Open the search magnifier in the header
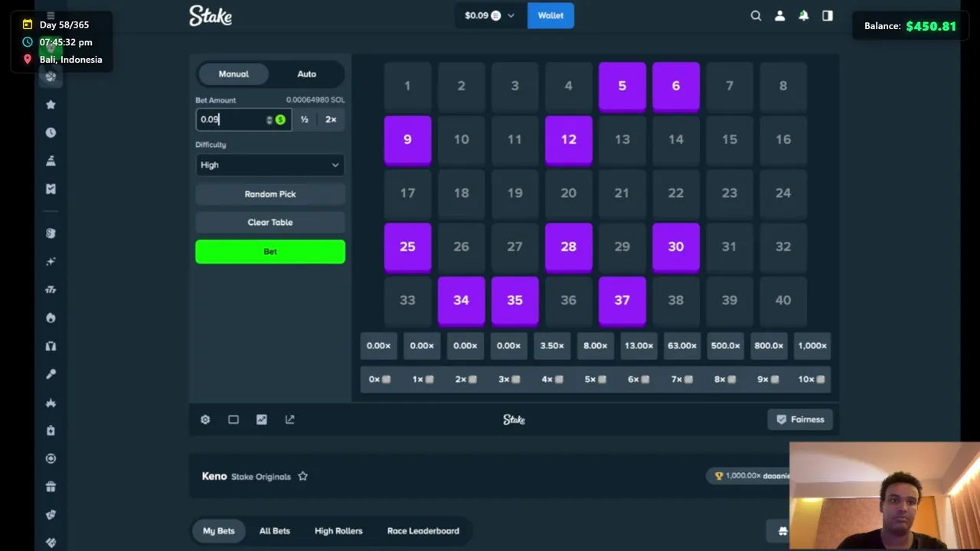 click(x=756, y=15)
